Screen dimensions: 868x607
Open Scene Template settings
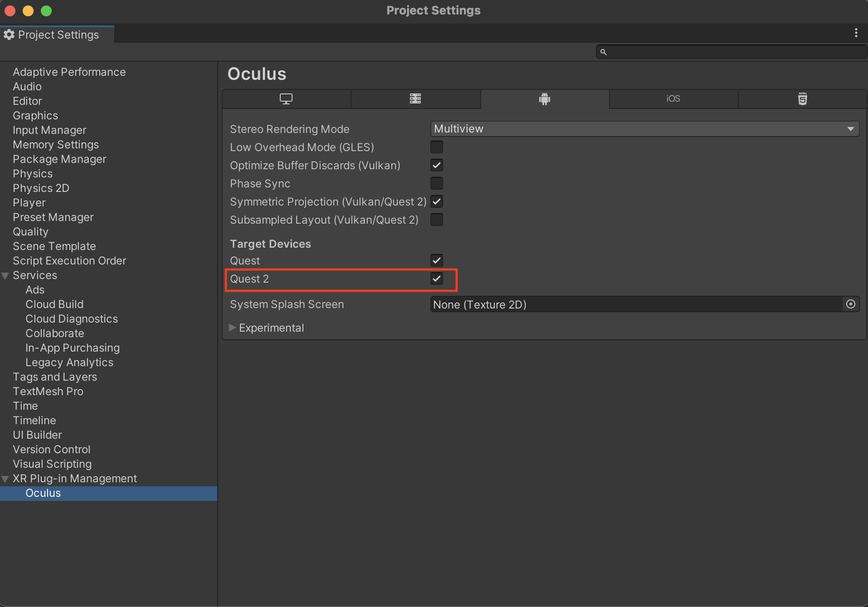pos(54,246)
